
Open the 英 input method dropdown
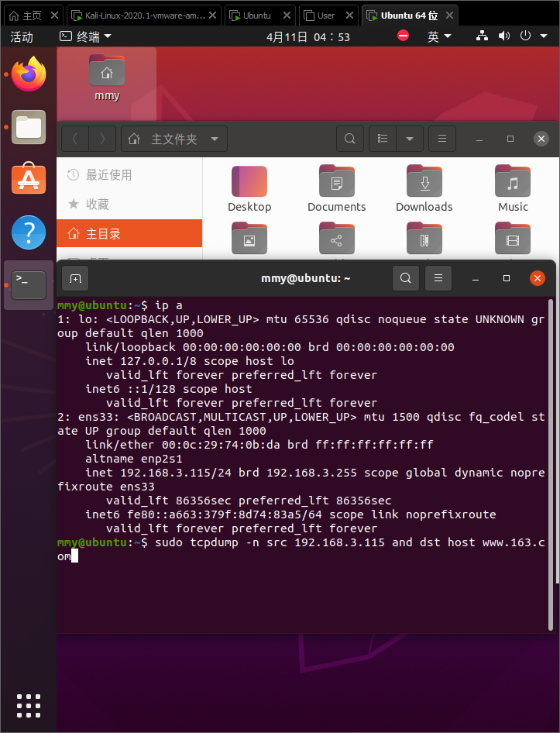[439, 36]
